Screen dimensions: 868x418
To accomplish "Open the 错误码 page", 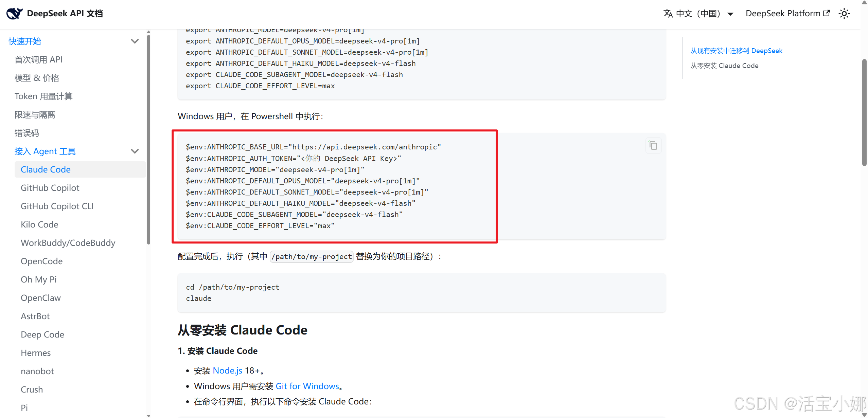I will point(26,133).
